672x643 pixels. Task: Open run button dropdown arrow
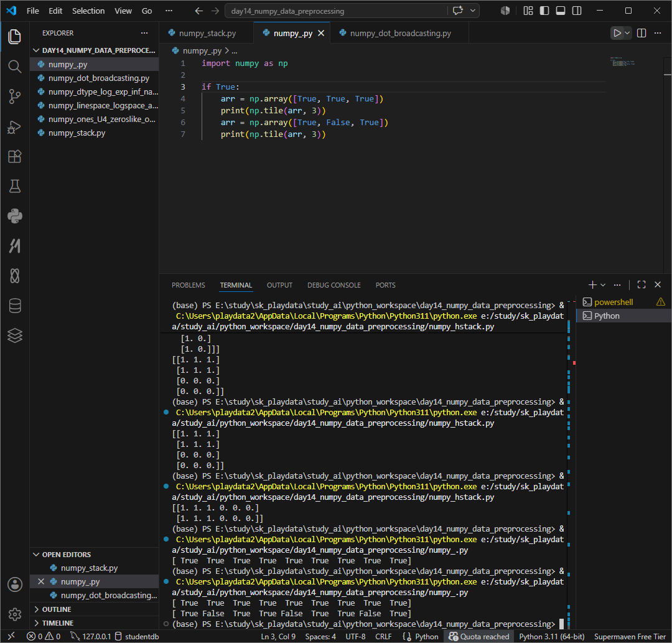[x=627, y=33]
